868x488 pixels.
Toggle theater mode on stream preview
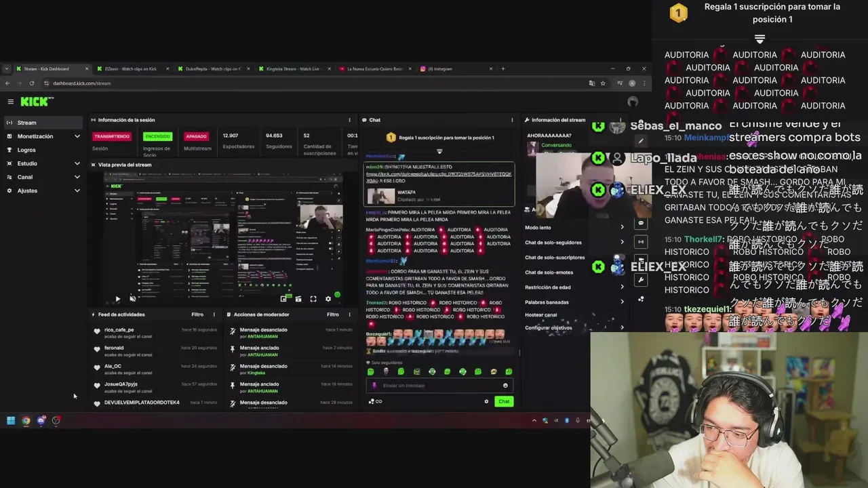tap(298, 299)
